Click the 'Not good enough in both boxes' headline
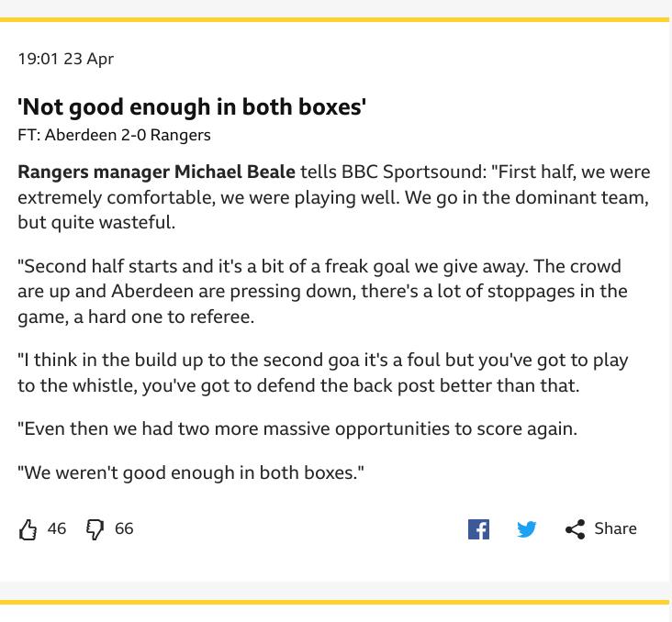 pyautogui.click(x=192, y=107)
